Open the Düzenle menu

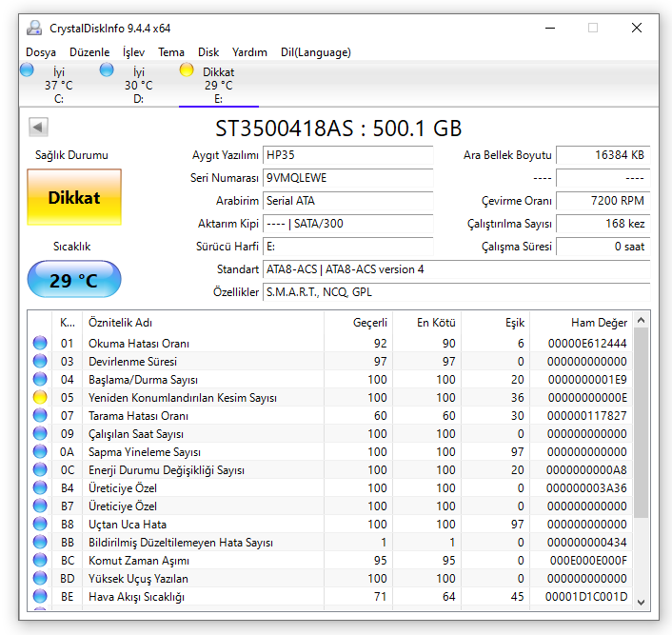tap(89, 52)
